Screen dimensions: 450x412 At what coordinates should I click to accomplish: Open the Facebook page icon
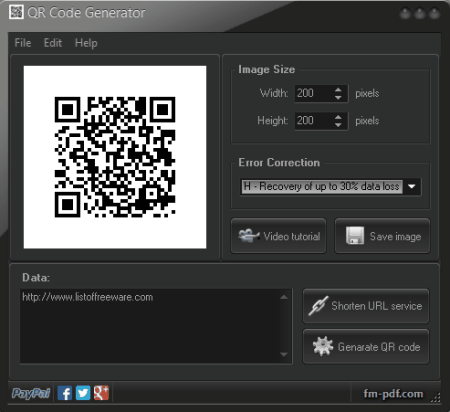(x=65, y=393)
